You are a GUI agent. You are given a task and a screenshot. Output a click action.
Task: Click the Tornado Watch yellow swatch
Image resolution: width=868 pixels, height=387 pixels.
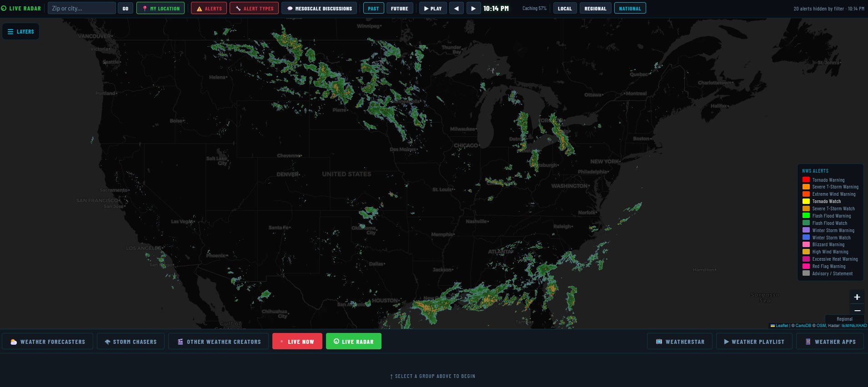click(806, 201)
